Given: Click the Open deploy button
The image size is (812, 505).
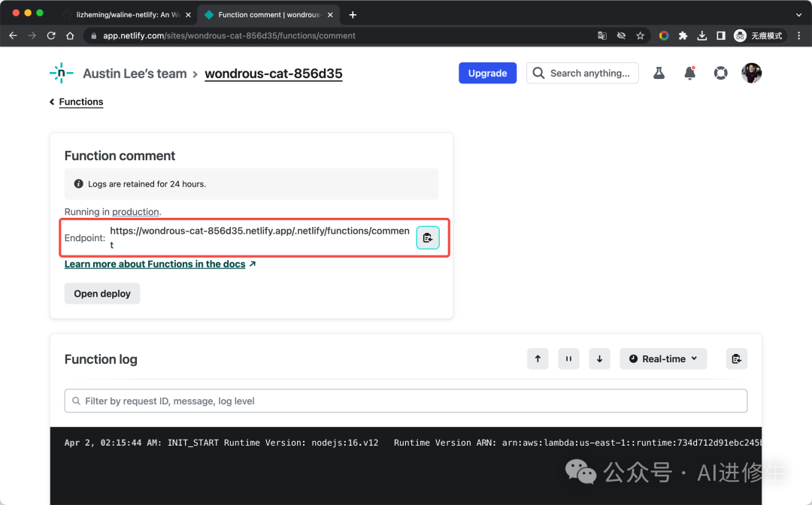Looking at the screenshot, I should click(x=102, y=293).
